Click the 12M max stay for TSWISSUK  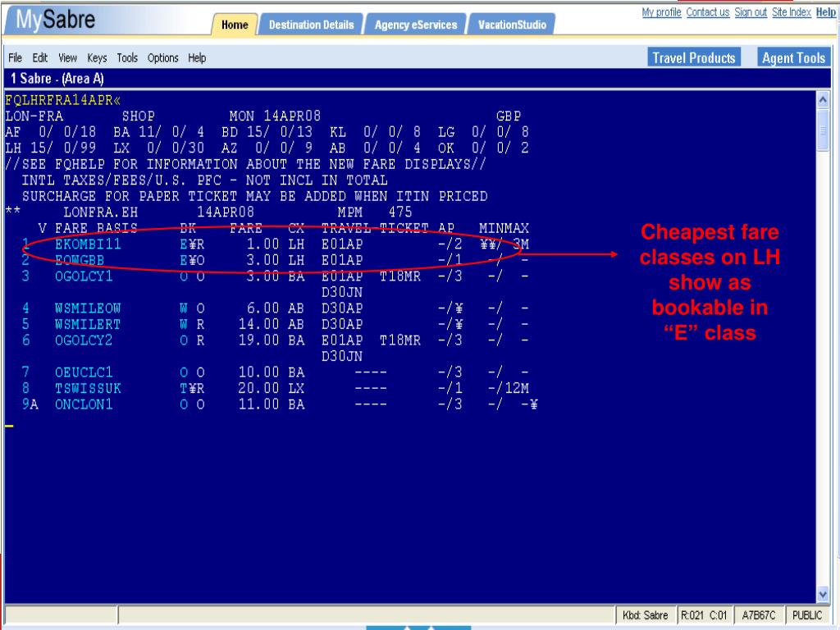pos(517,389)
